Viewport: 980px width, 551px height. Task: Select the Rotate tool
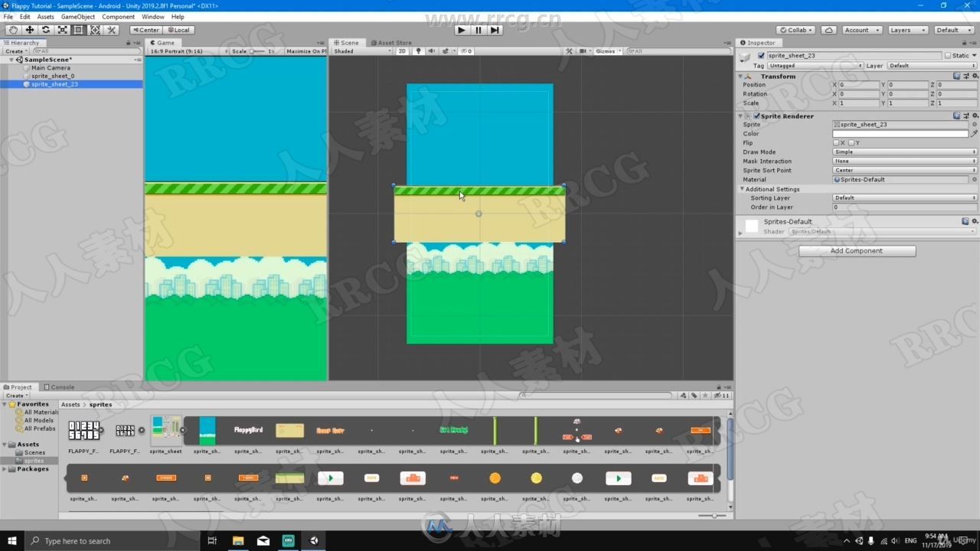pyautogui.click(x=46, y=30)
